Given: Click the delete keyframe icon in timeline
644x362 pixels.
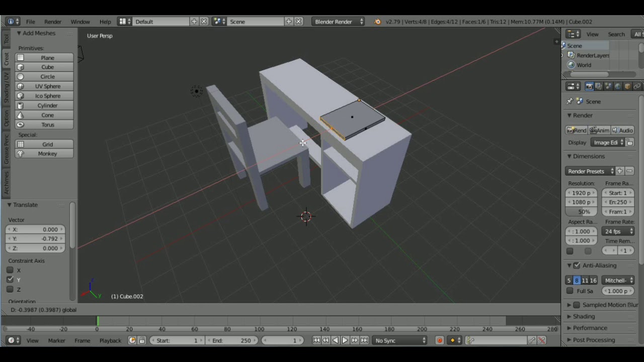Looking at the screenshot, I should tap(541, 340).
